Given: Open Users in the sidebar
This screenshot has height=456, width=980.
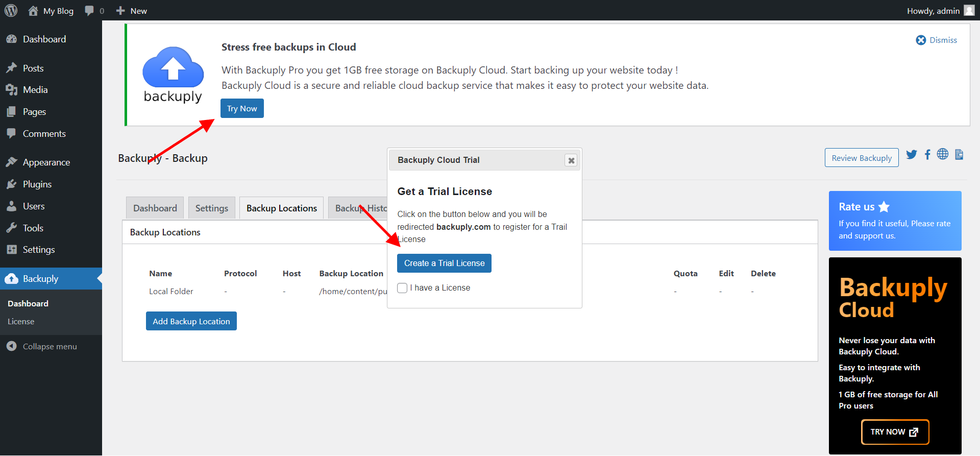Looking at the screenshot, I should click(x=51, y=206).
